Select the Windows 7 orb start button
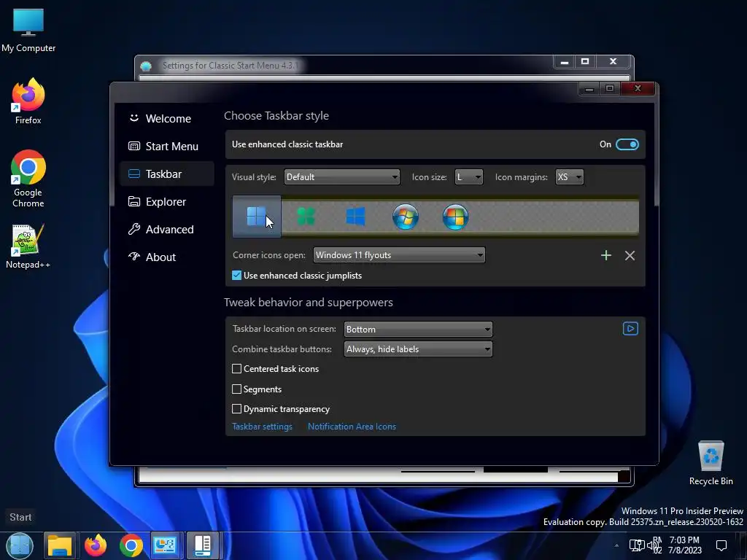 tap(406, 217)
